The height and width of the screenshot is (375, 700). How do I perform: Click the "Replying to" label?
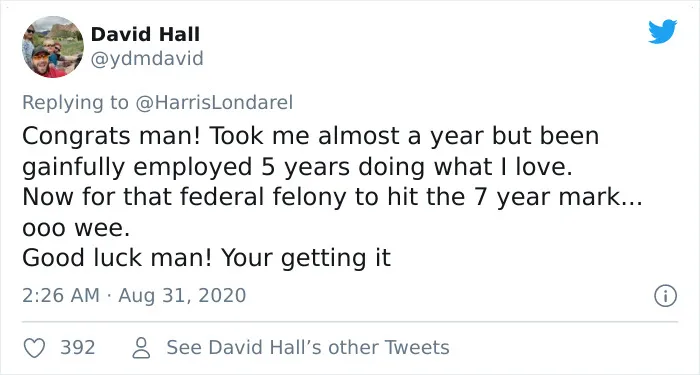[75, 103]
